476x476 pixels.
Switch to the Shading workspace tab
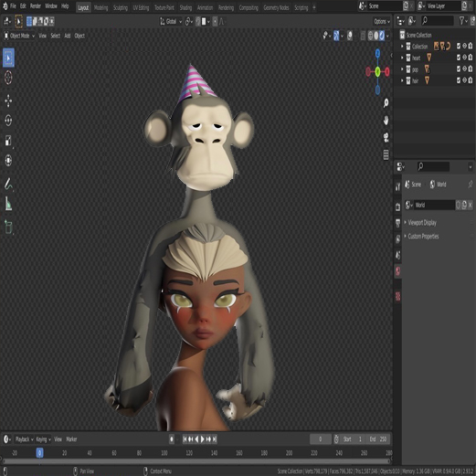(185, 7)
